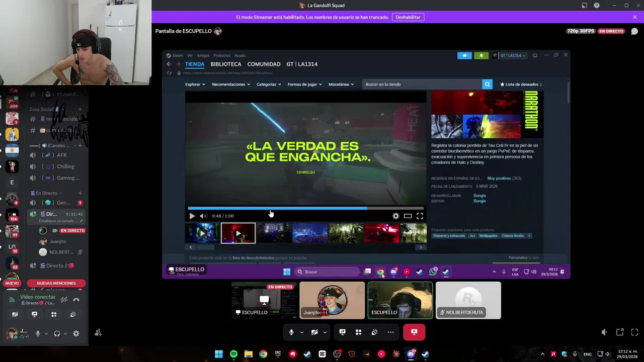Click Deshabilitar in the Streamer mode banner
This screenshot has height=362, width=644.
click(408, 17)
